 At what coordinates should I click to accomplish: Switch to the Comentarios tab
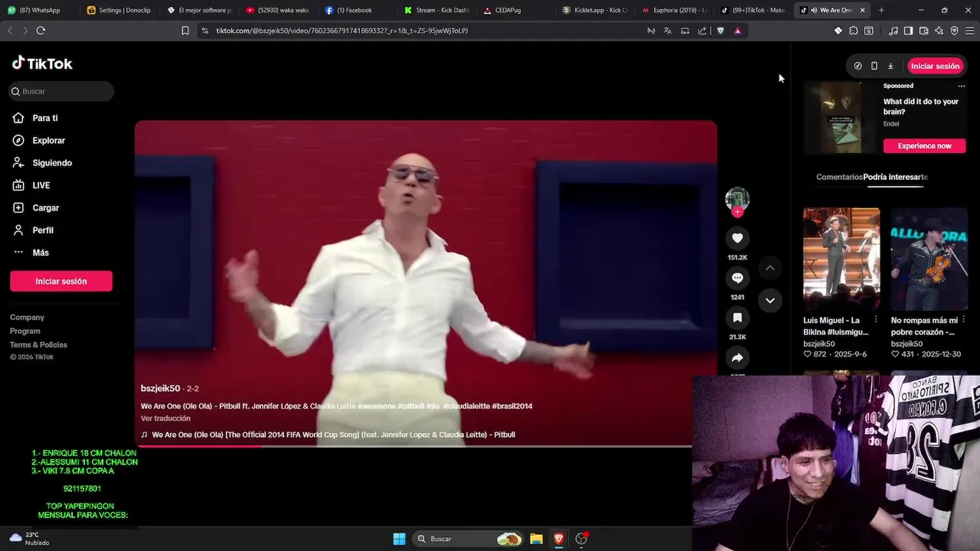[839, 177]
